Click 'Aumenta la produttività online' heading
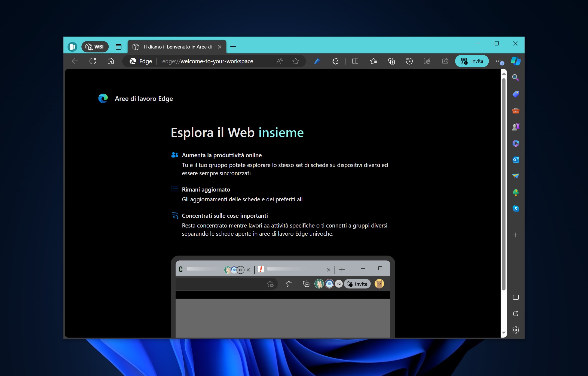Viewport: 588px width, 376px height. [222, 155]
